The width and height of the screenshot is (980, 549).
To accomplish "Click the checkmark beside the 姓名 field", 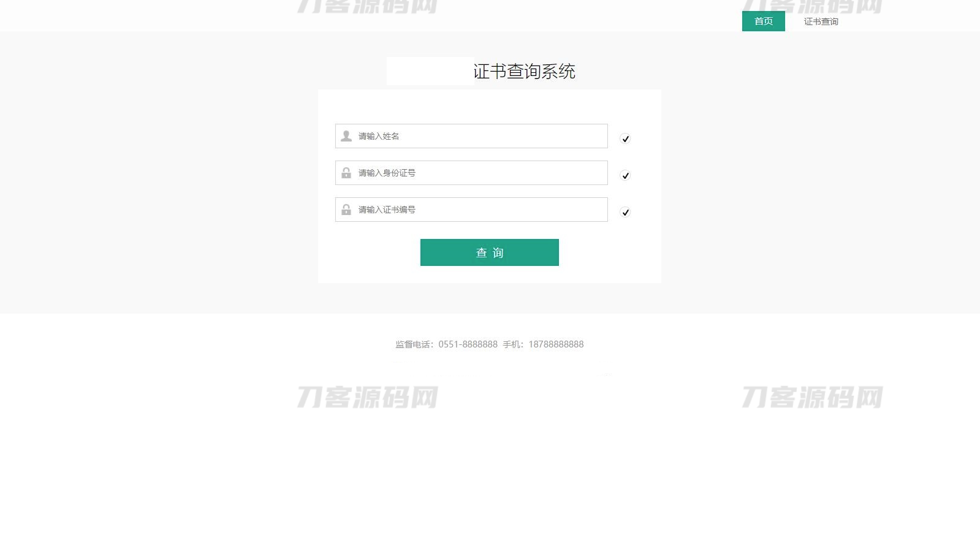I will [x=625, y=138].
